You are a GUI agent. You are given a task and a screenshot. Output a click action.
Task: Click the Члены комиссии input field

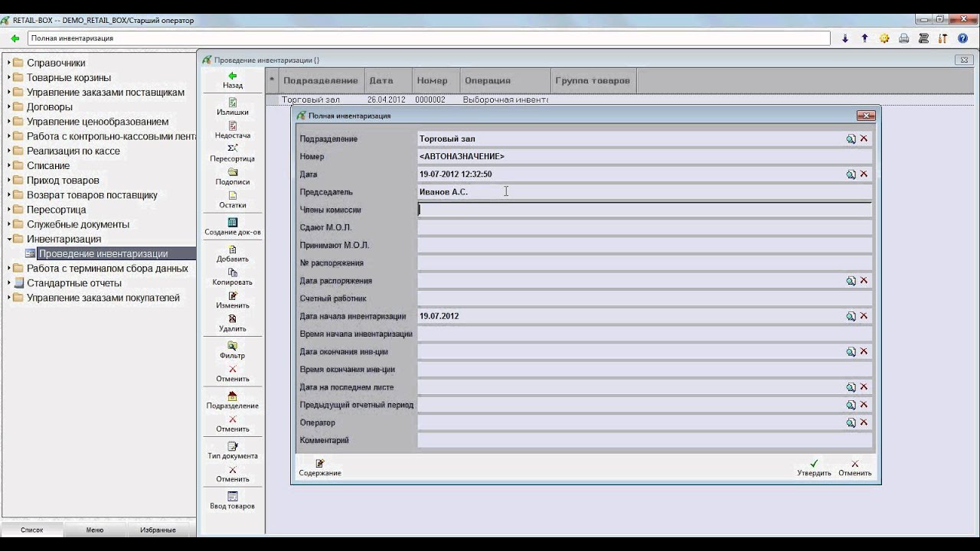pyautogui.click(x=645, y=210)
